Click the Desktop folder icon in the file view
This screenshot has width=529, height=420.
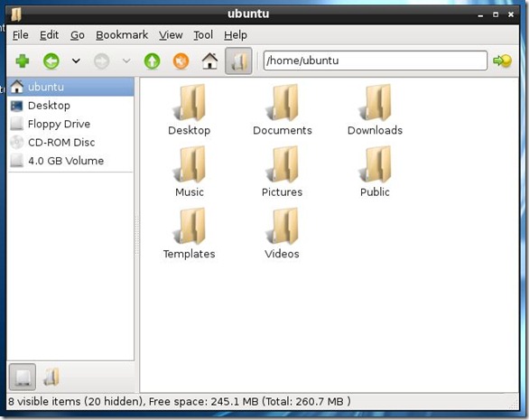190,103
